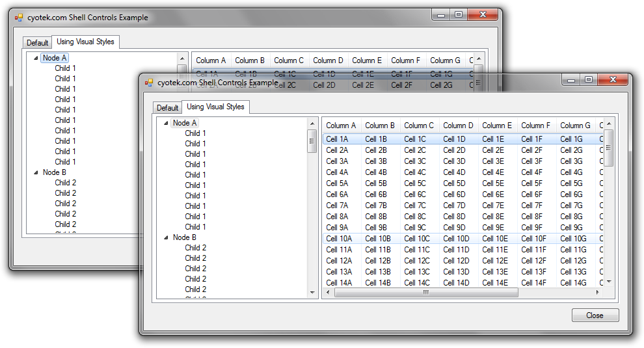This screenshot has width=644, height=348.
Task: Open the Default tab in the background window
Action: pos(37,43)
